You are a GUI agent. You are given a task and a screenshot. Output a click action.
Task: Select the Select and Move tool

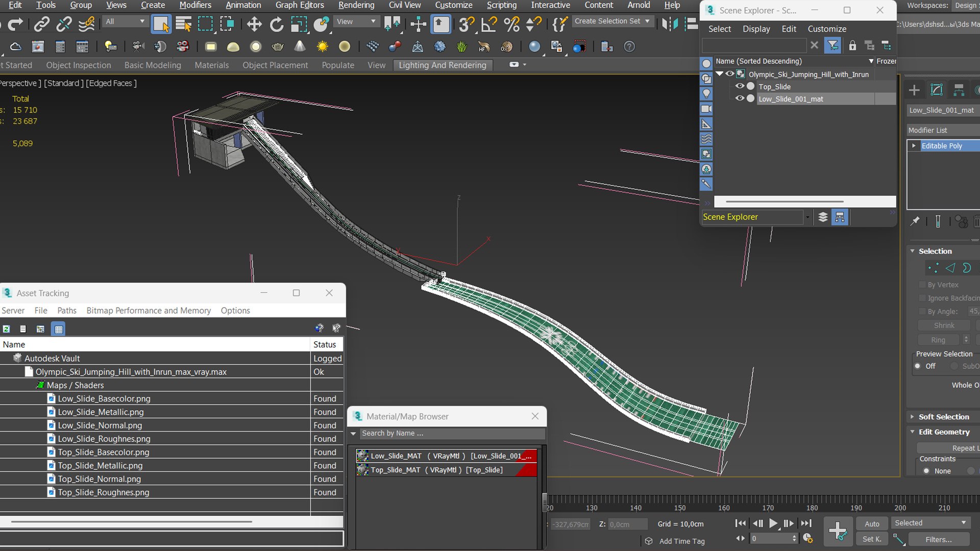pyautogui.click(x=254, y=24)
